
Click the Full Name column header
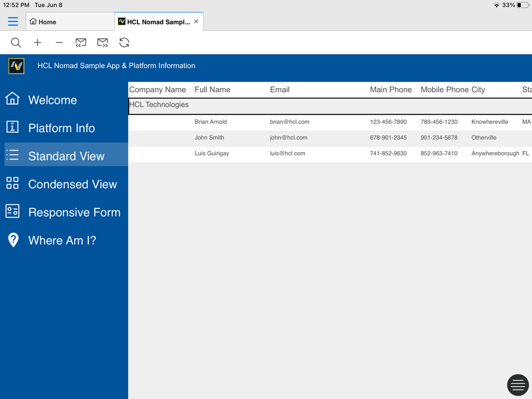pyautogui.click(x=212, y=90)
